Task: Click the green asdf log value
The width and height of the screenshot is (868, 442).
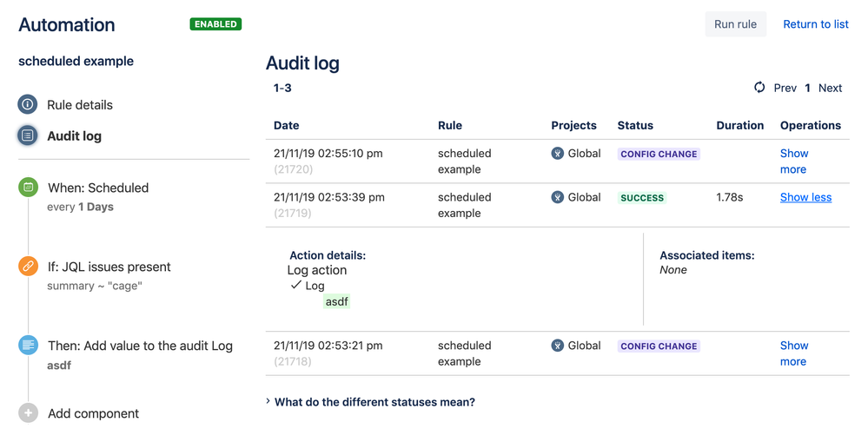Action: (337, 301)
